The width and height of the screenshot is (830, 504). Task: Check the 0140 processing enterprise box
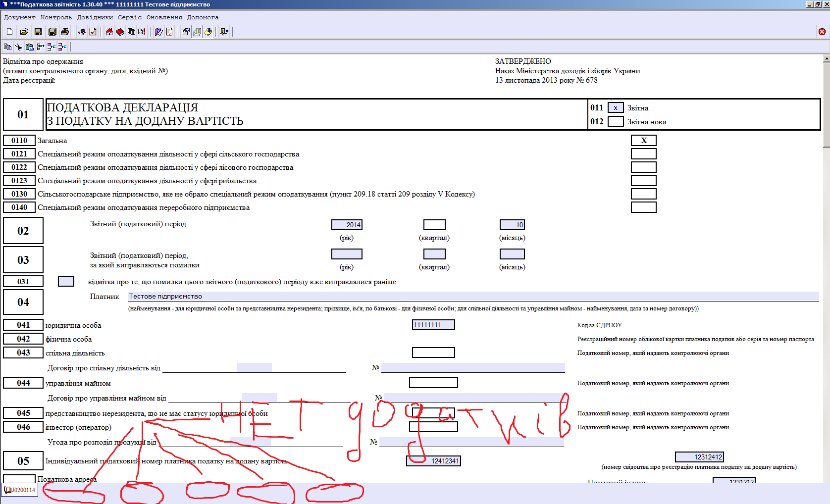click(644, 207)
